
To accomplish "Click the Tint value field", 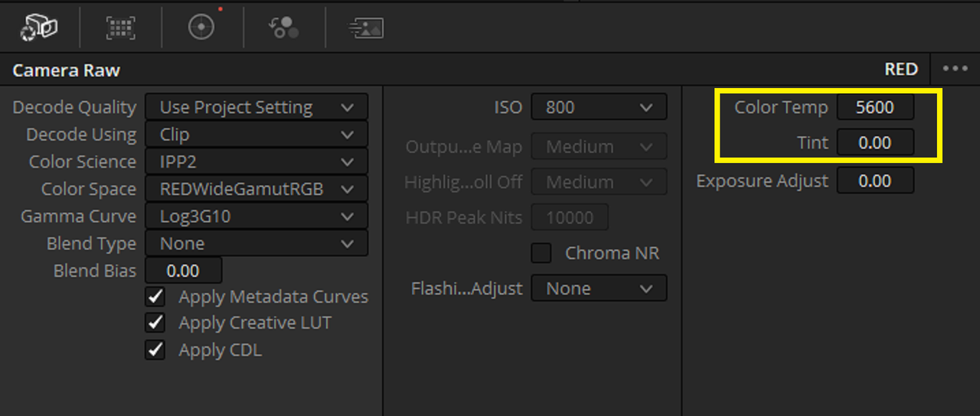I will [875, 142].
